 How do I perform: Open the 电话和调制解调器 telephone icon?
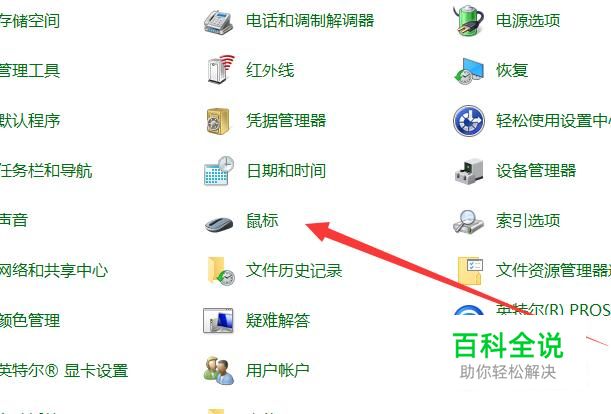(x=219, y=22)
